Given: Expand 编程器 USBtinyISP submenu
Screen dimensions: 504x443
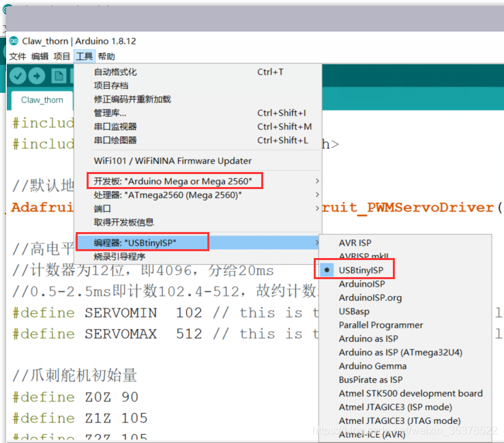Looking at the screenshot, I should coord(198,242).
